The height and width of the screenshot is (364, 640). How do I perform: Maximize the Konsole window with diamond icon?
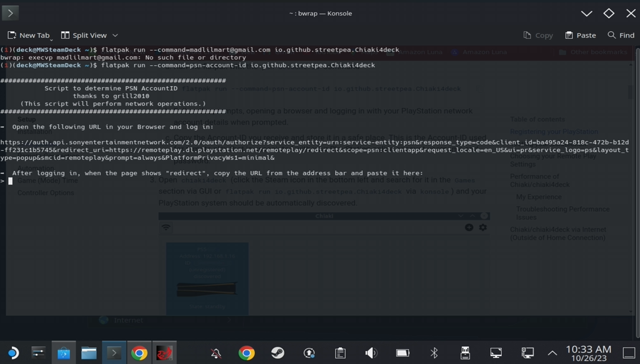point(609,14)
